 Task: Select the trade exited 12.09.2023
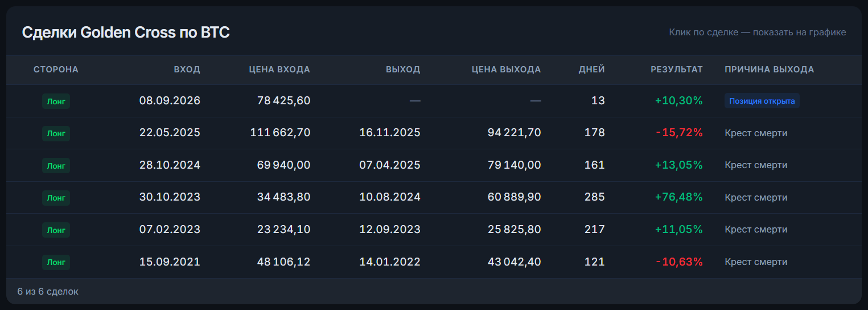(x=434, y=230)
